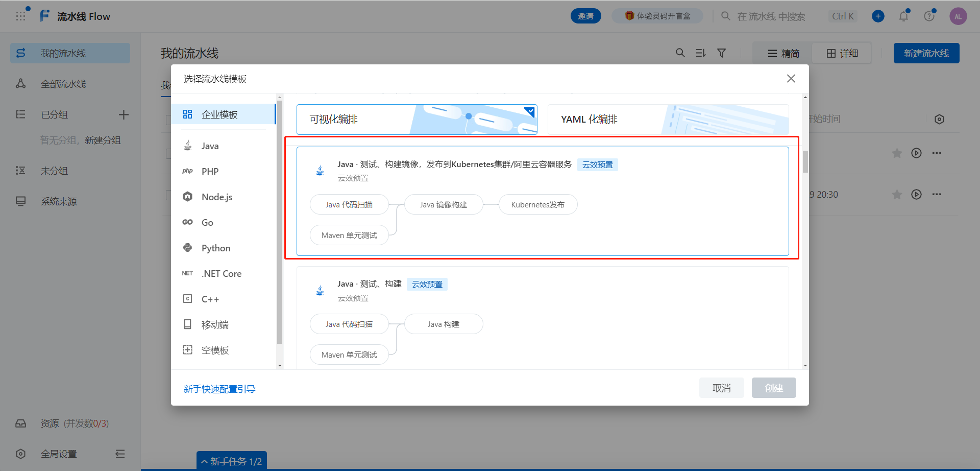Image resolution: width=980 pixels, height=471 pixels.
Task: Open 全部流水线 in sidebar
Action: point(70,84)
